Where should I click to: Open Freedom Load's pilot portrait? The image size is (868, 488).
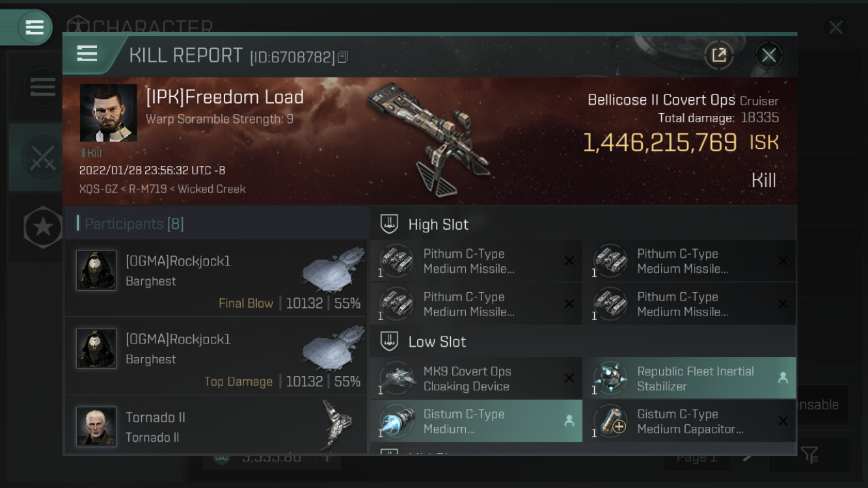click(108, 113)
